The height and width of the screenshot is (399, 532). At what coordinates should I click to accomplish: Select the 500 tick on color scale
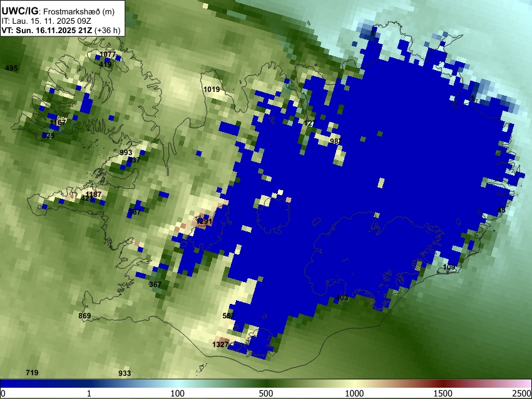tap(266, 393)
